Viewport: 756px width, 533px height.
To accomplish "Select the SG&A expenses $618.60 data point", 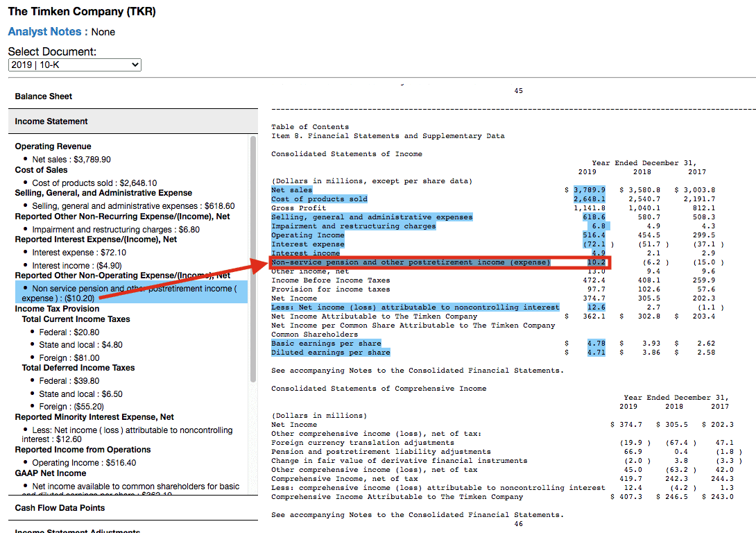I will coord(134,206).
